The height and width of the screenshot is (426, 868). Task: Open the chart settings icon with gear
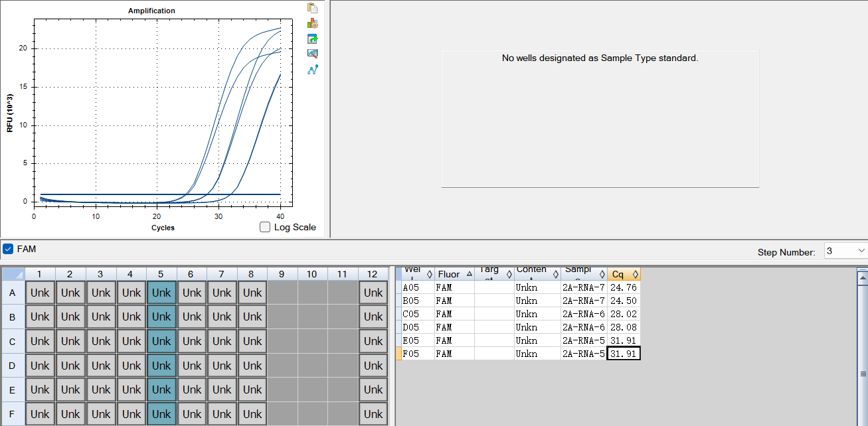tap(312, 23)
